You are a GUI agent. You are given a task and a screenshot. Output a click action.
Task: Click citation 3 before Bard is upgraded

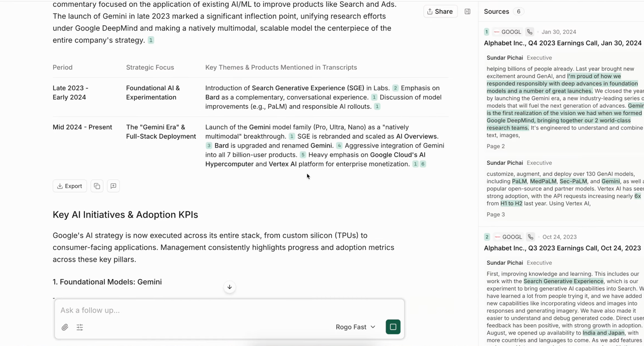209,146
